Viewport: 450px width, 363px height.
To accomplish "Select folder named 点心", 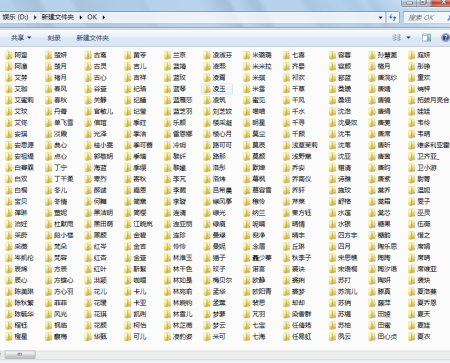I will point(56,156).
